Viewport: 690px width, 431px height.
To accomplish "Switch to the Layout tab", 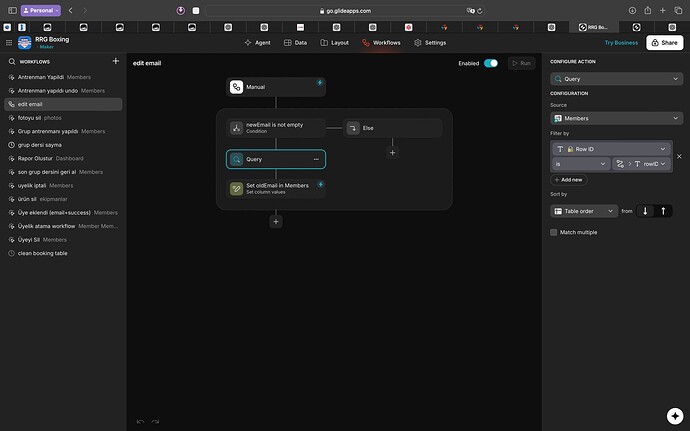I will [334, 43].
